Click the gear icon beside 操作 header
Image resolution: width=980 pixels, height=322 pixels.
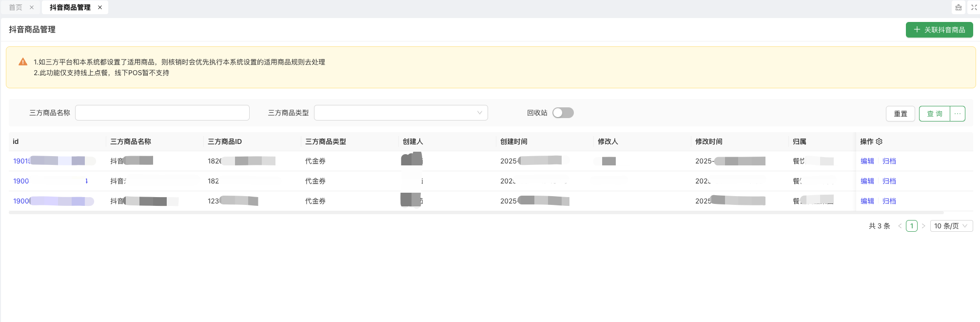click(879, 141)
